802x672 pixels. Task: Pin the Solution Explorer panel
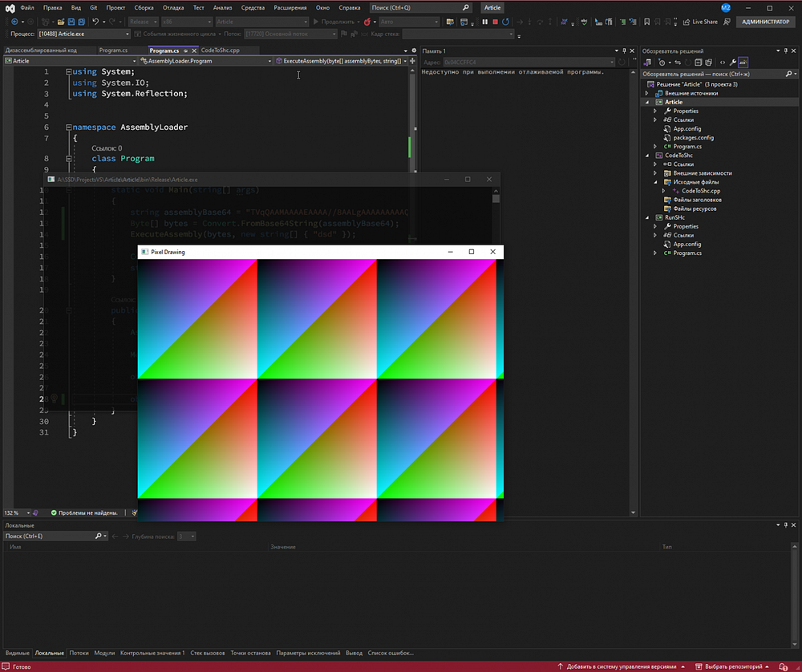pyautogui.click(x=786, y=51)
